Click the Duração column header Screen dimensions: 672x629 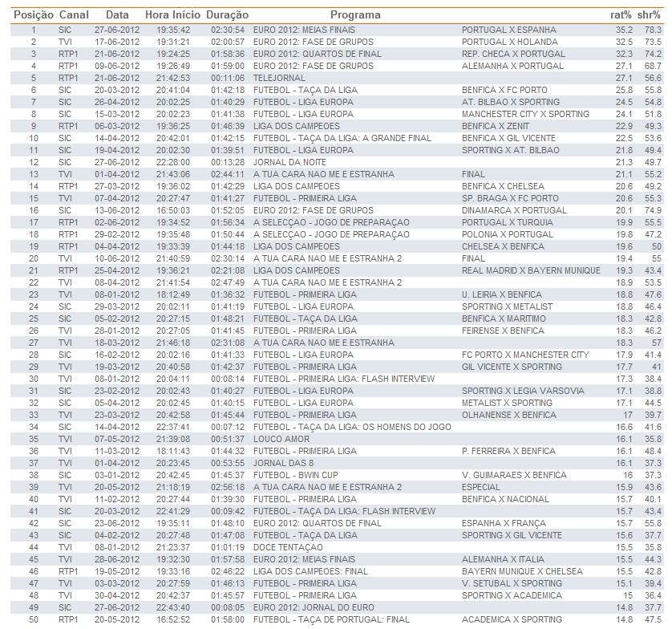pyautogui.click(x=227, y=14)
